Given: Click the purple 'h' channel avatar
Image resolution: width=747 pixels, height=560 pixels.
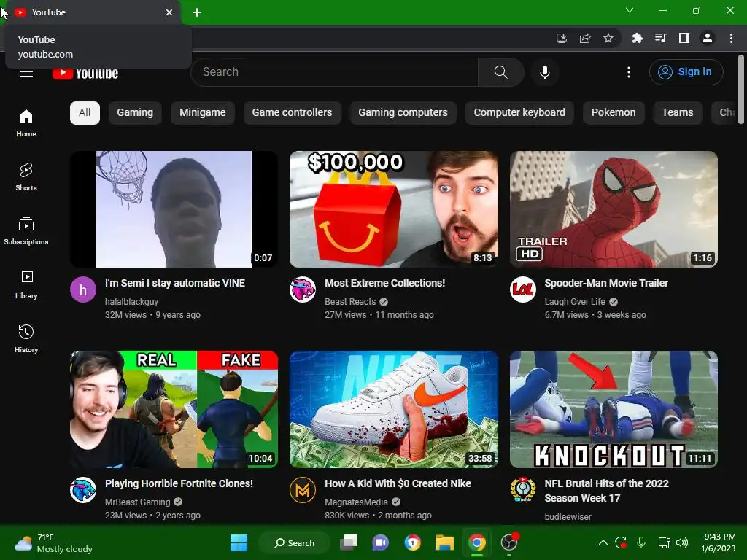Looking at the screenshot, I should (x=83, y=289).
